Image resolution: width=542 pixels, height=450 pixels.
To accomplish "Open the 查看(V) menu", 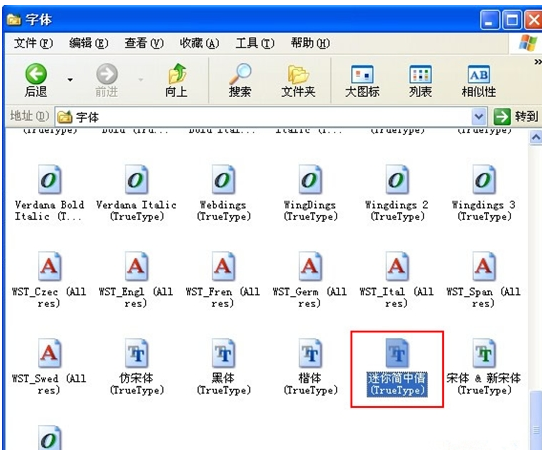I will pos(144,43).
